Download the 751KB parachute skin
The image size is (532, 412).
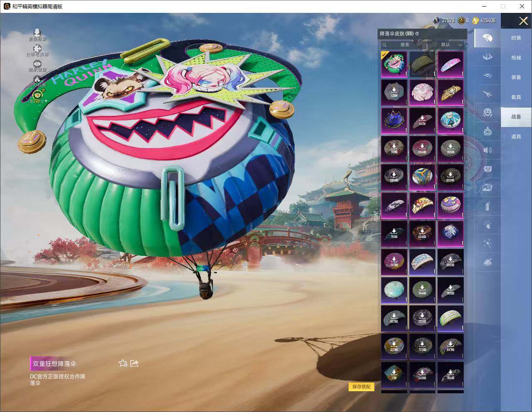pos(394,233)
